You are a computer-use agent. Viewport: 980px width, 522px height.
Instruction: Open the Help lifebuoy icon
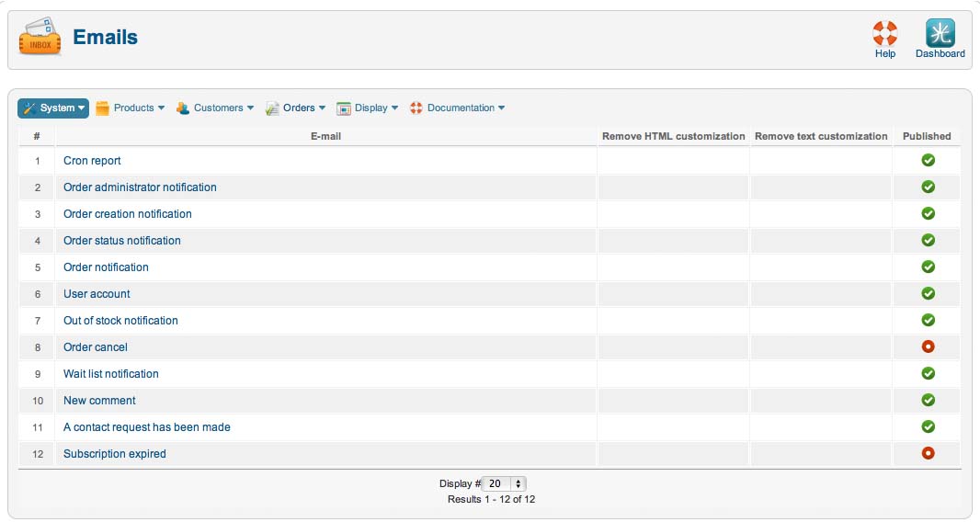(885, 33)
